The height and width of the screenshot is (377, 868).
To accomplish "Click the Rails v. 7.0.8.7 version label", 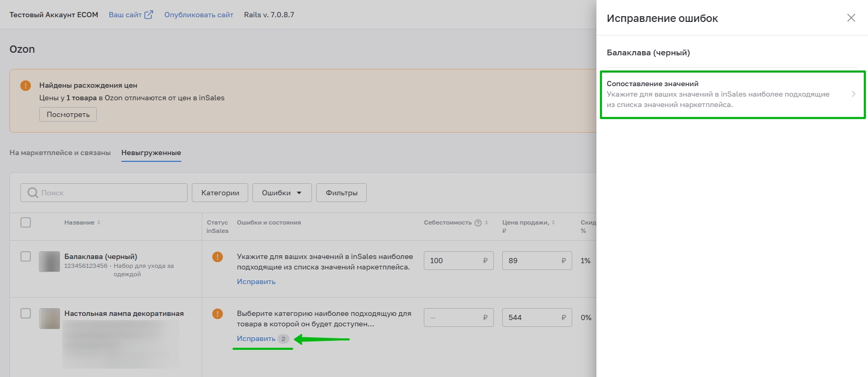I will point(269,15).
